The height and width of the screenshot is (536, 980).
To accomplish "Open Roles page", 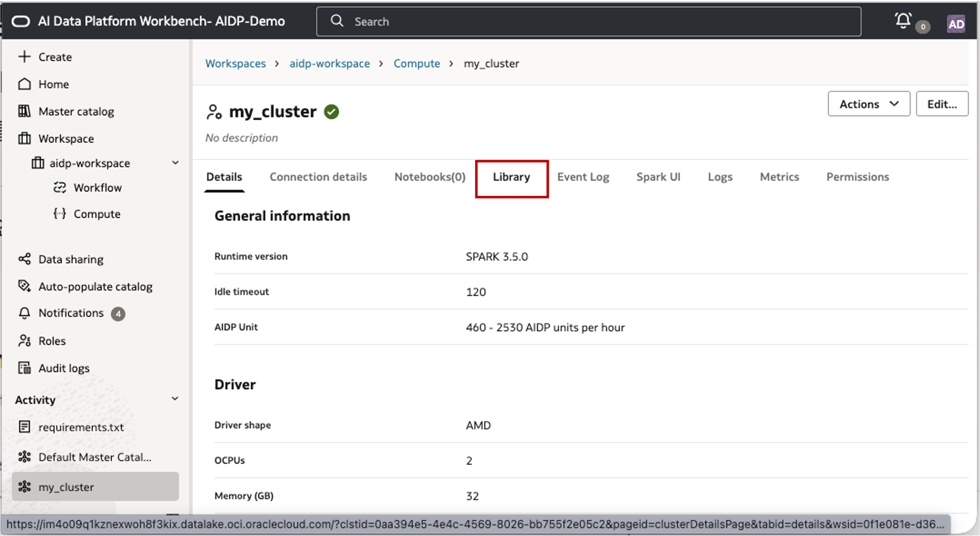I will tap(52, 341).
